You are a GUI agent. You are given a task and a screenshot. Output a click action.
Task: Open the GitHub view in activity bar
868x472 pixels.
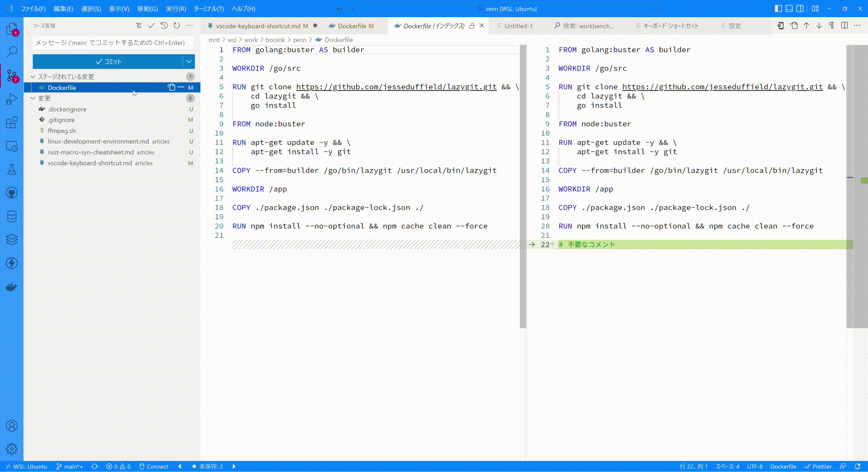[12, 193]
